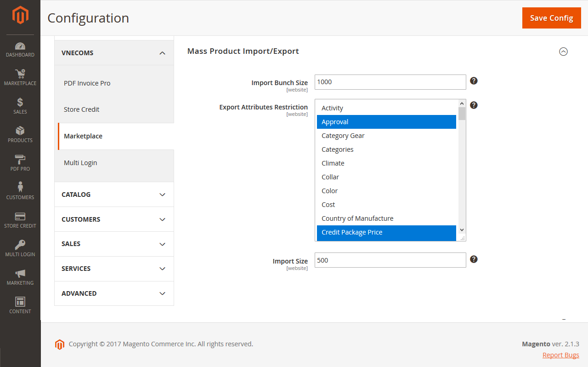Switch to the Multi Login configuration
Image resolution: width=588 pixels, height=367 pixels.
click(x=80, y=162)
